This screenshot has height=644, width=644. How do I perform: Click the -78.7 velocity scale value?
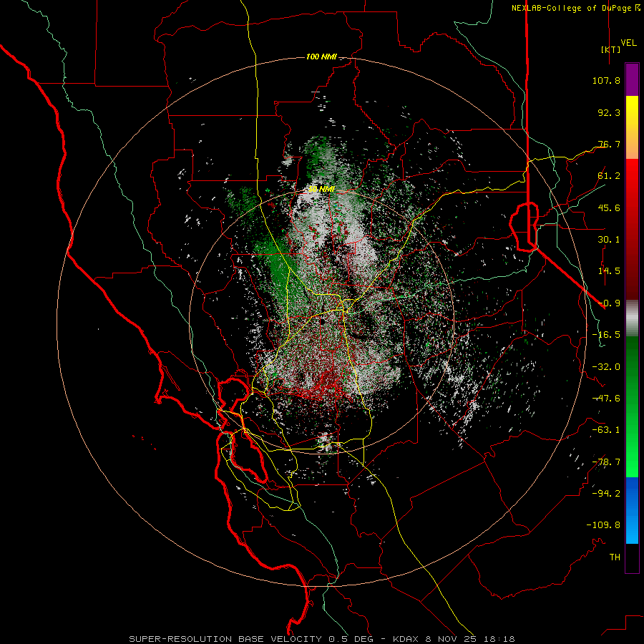coord(606,462)
